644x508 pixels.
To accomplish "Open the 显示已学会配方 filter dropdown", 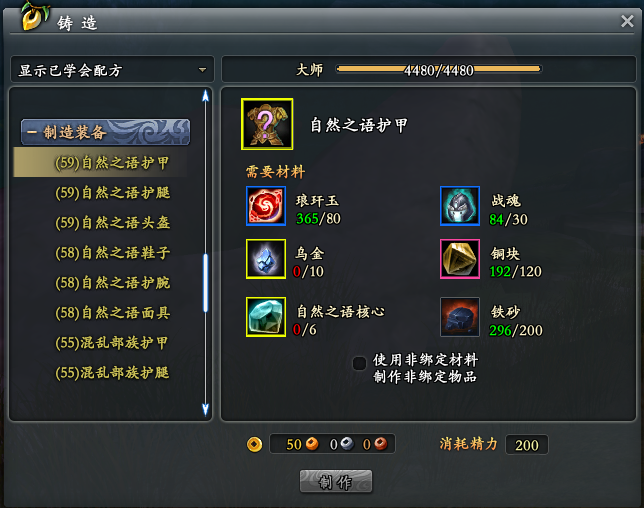I will (x=112, y=70).
